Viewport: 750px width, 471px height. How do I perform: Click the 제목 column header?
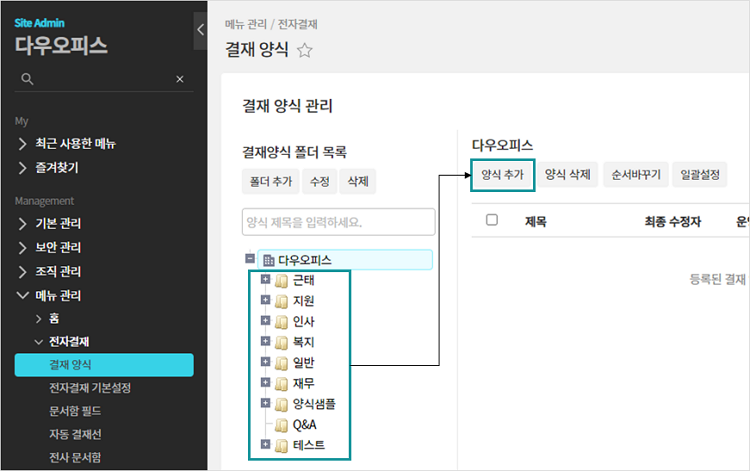[536, 221]
